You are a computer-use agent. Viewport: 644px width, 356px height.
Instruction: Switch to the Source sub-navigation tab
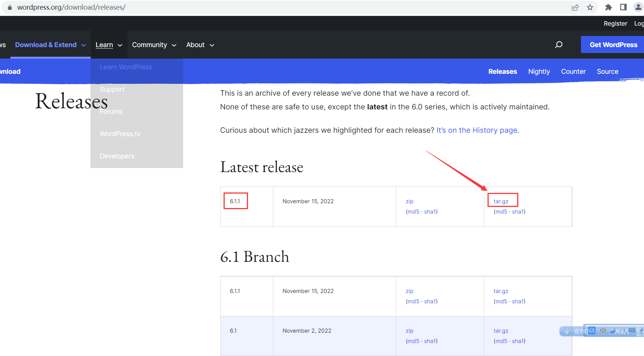pos(608,72)
